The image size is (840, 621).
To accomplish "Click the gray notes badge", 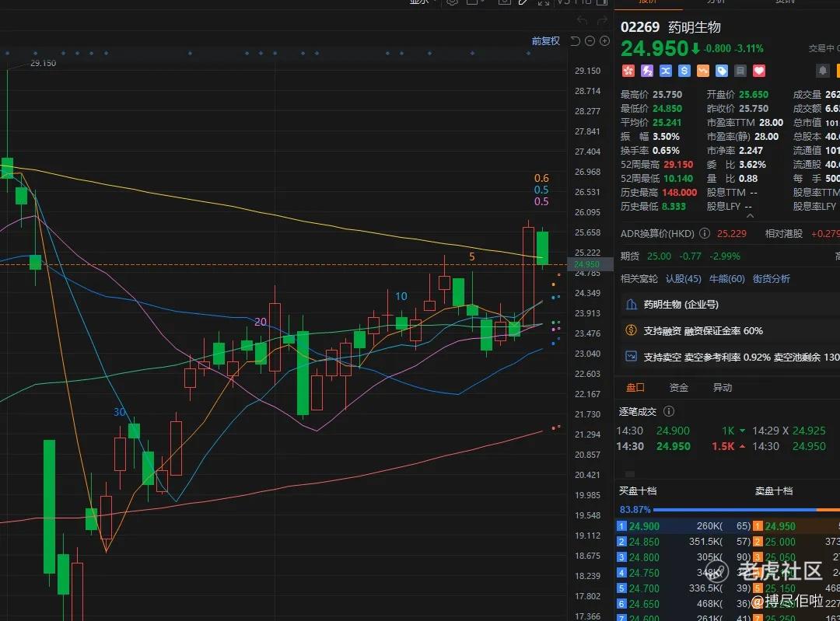I will 740,71.
